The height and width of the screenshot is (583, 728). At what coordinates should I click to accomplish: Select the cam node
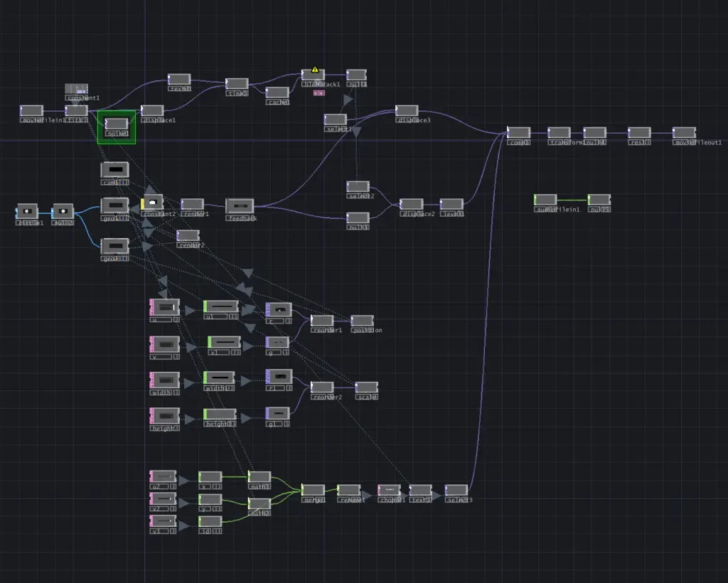click(114, 169)
